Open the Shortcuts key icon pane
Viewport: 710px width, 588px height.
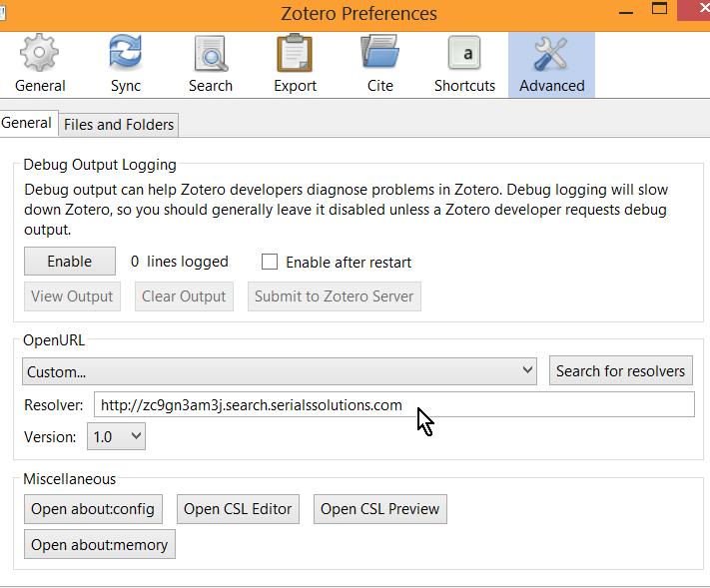[x=464, y=53]
